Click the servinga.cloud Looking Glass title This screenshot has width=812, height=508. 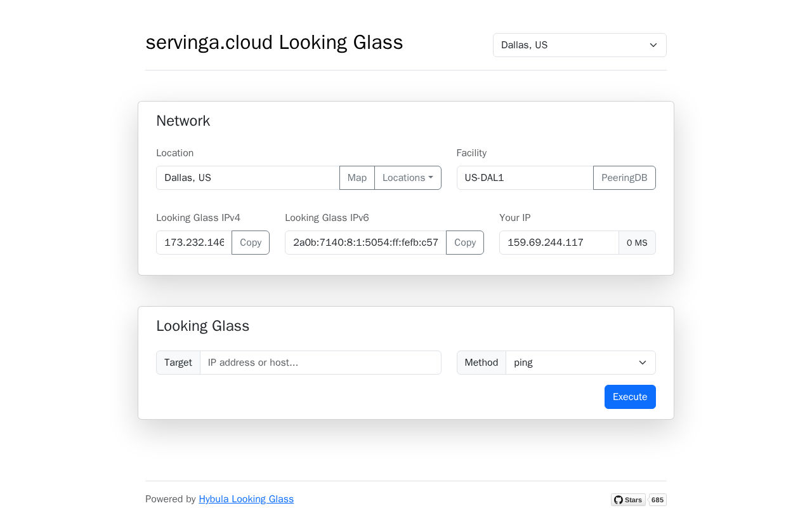(274, 43)
